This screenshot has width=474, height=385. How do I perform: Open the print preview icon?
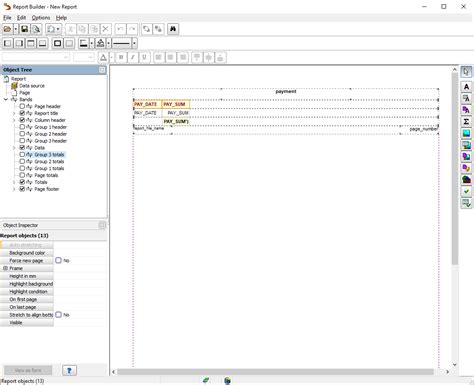[x=36, y=29]
